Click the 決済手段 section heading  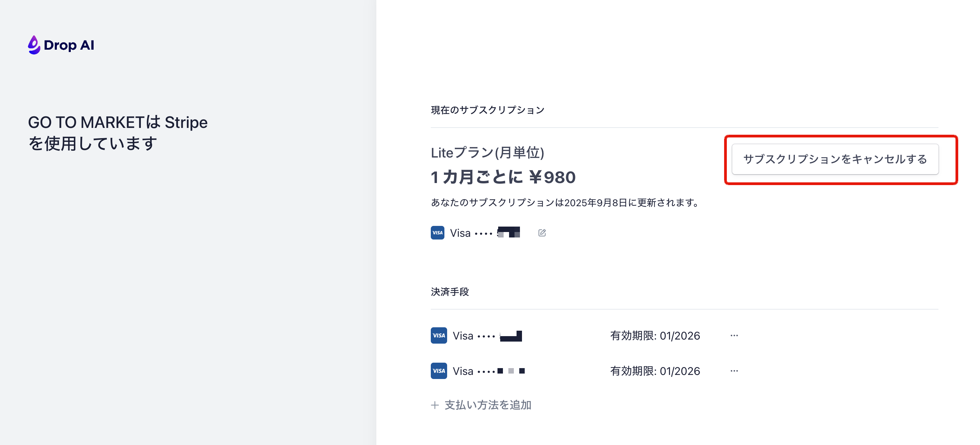pyautogui.click(x=450, y=292)
